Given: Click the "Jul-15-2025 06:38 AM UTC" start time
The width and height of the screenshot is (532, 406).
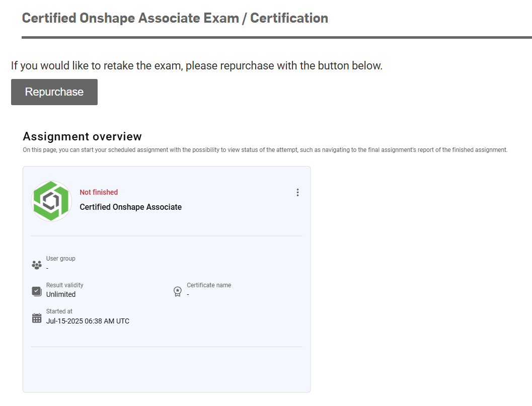Looking at the screenshot, I should click(x=88, y=321).
